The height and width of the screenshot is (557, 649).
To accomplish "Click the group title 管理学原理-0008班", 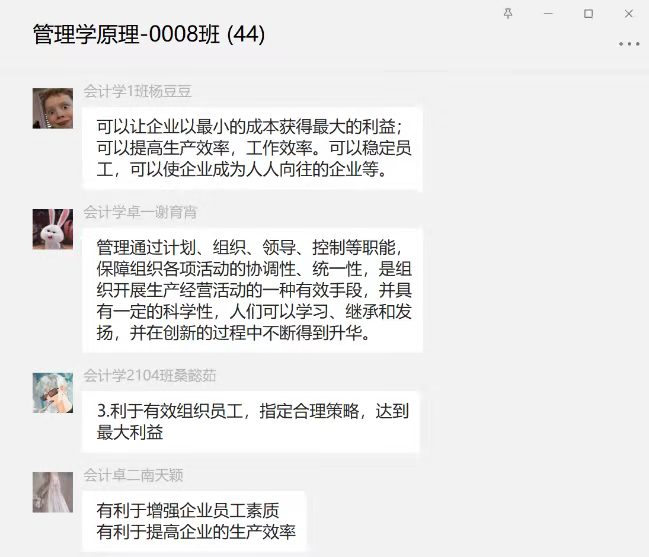I will pyautogui.click(x=126, y=34).
